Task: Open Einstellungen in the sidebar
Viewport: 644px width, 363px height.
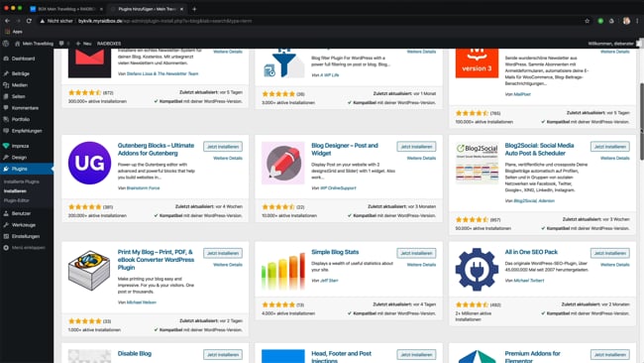Action: (26, 237)
